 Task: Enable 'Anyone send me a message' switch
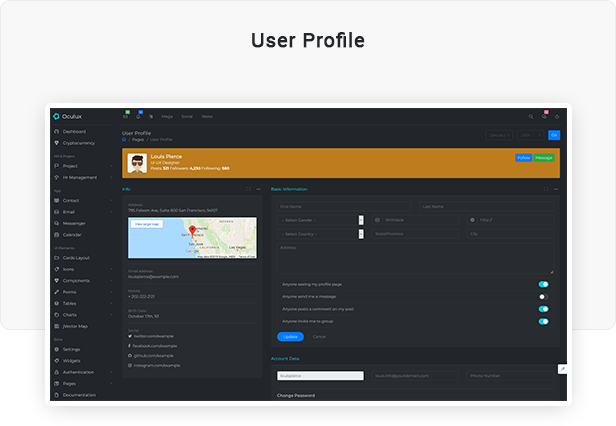pos(543,297)
